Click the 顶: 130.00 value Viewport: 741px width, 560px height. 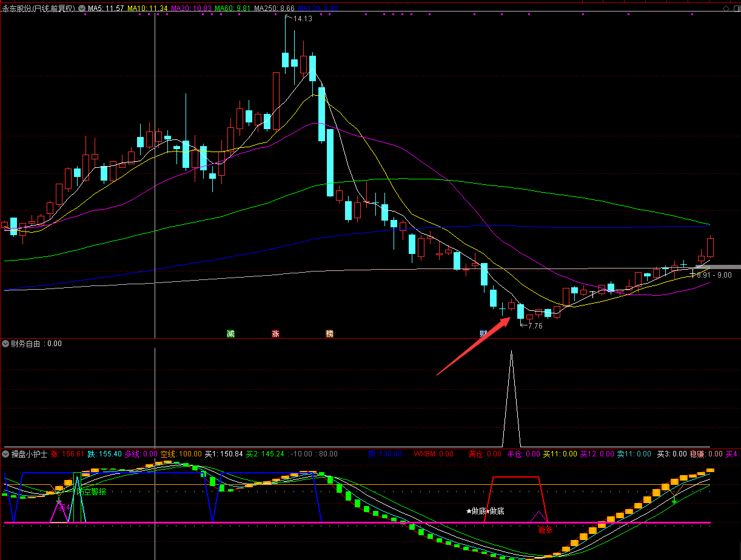point(385,454)
